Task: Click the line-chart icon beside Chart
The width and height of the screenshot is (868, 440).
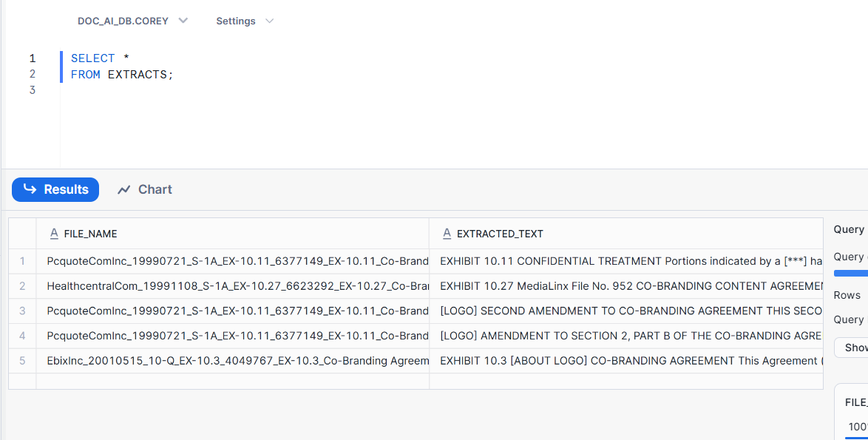Action: [124, 189]
